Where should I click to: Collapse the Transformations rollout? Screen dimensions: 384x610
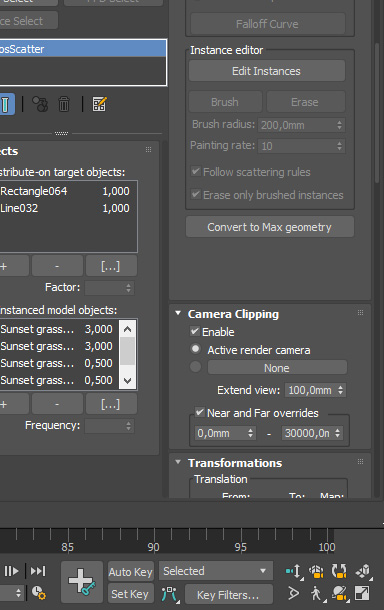(x=178, y=462)
